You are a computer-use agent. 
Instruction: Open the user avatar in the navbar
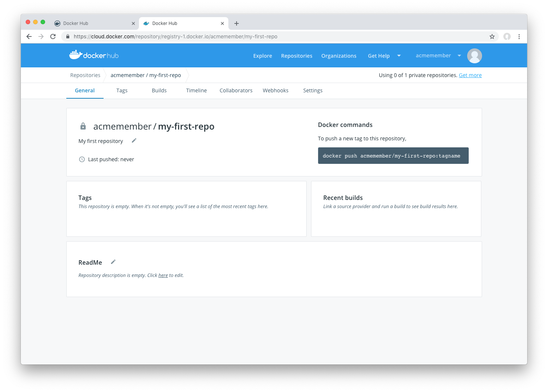pos(474,55)
